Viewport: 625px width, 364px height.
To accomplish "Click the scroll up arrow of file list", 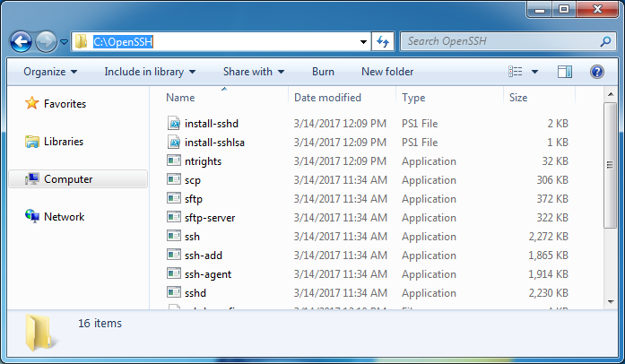I will click(x=611, y=94).
